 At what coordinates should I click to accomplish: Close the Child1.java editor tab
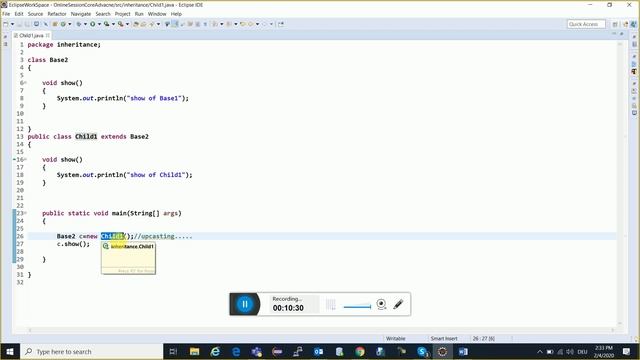coord(48,36)
